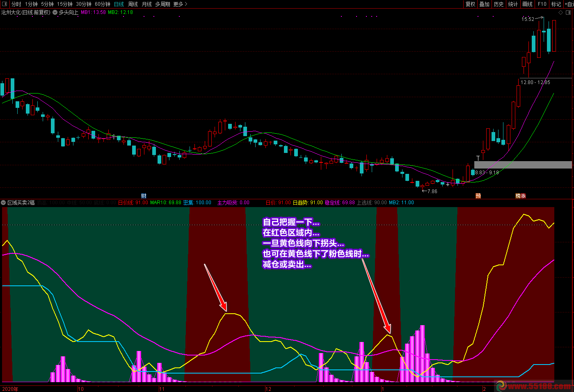Click the diamond icon at chart top-right
This screenshot has height=392, width=574.
pos(560,13)
